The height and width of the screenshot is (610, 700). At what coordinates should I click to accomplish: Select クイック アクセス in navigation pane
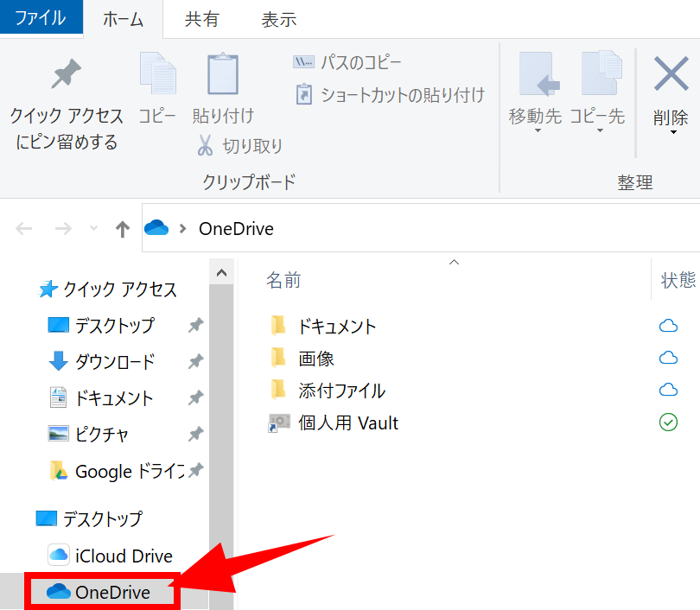point(120,289)
